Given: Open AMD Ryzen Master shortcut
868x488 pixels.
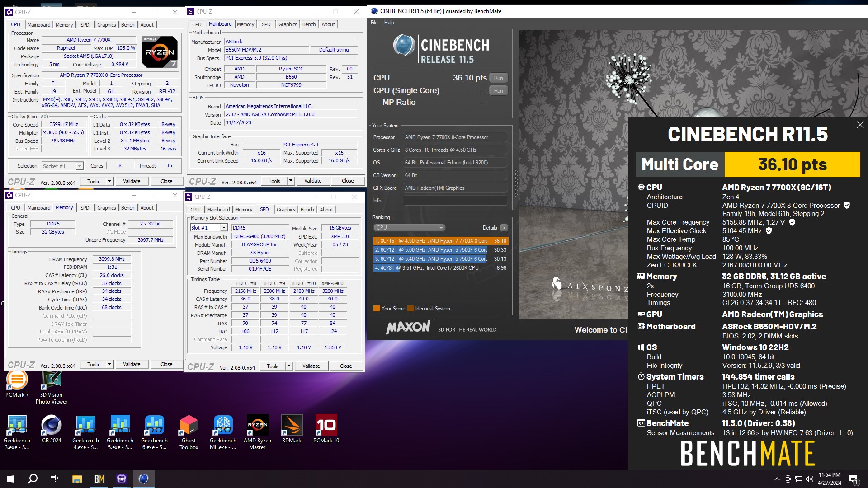Looking at the screenshot, I should coord(257,433).
